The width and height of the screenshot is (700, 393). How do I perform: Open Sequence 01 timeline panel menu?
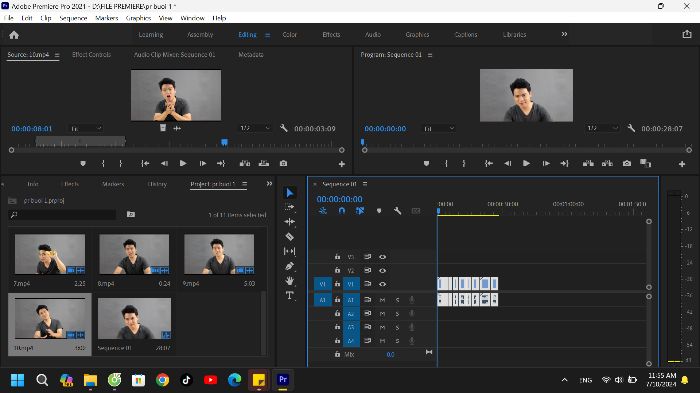pyautogui.click(x=365, y=184)
